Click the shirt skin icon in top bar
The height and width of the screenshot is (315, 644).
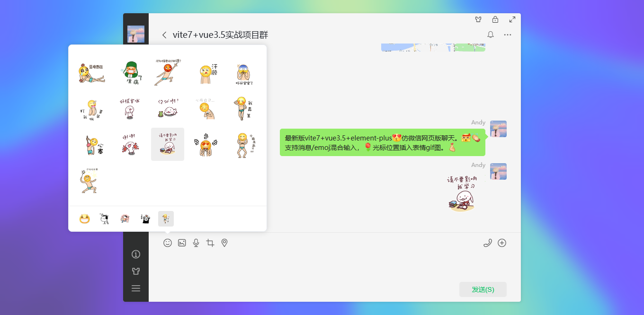coord(478,19)
